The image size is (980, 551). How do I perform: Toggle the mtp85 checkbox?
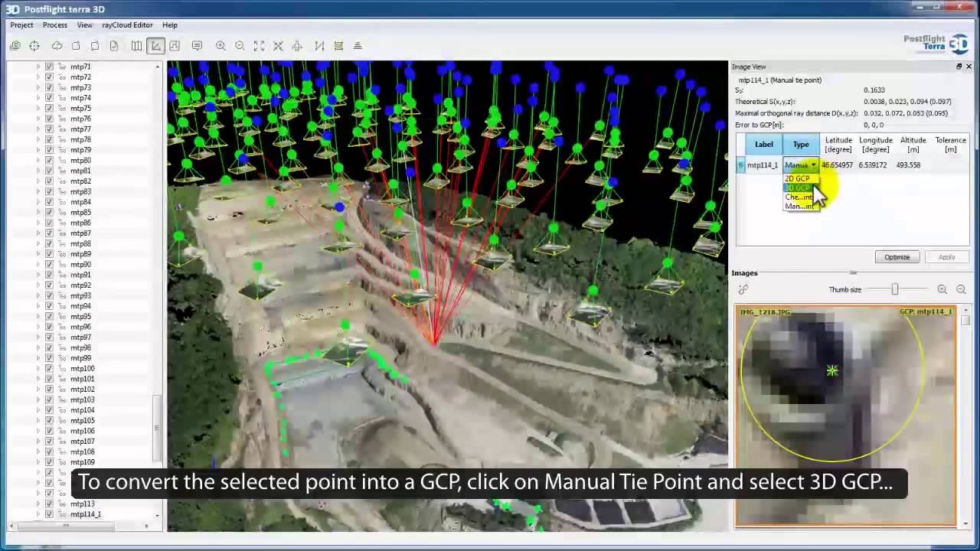[49, 212]
